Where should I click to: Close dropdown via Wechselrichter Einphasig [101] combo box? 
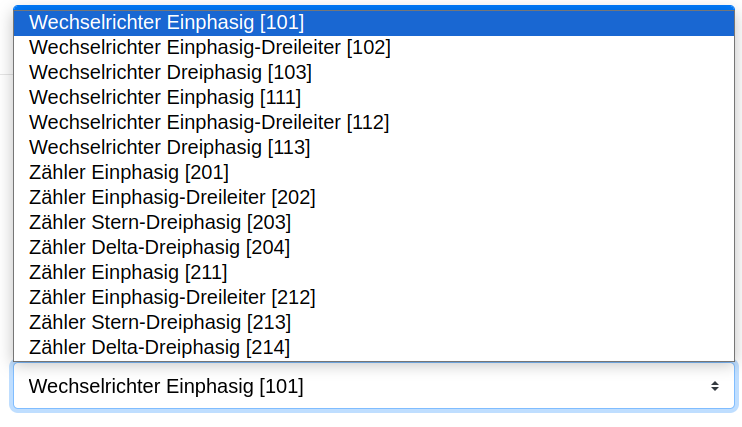click(x=374, y=386)
